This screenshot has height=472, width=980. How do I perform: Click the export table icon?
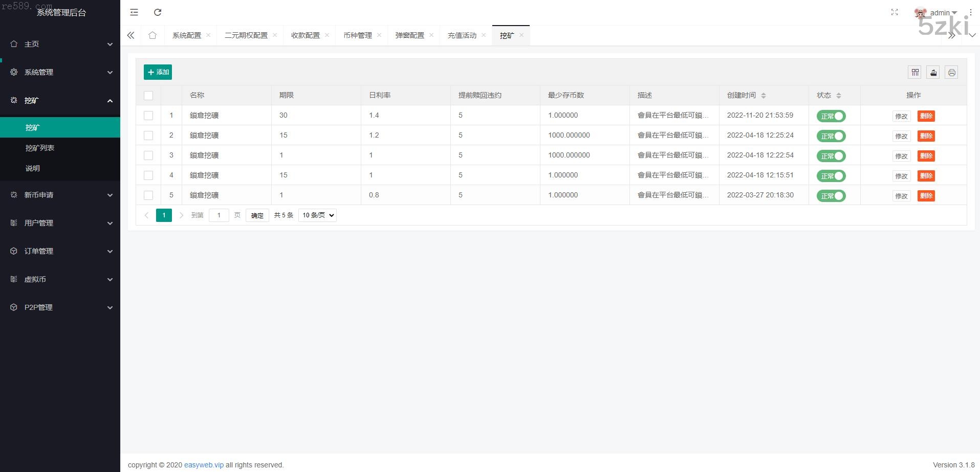point(933,73)
